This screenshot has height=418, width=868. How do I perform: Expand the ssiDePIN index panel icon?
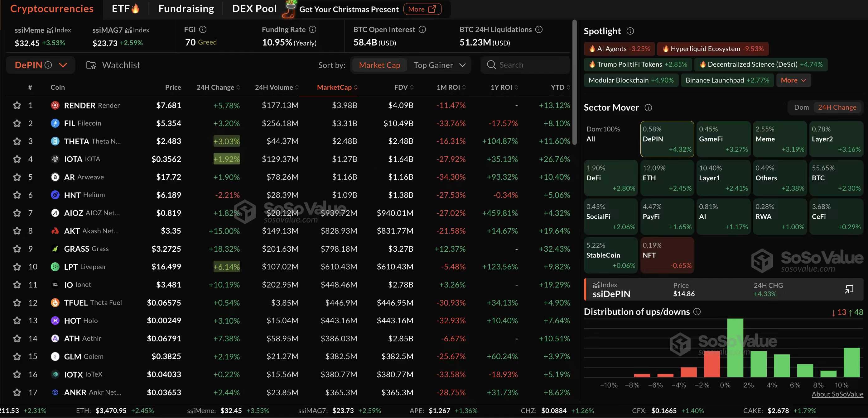tap(849, 289)
